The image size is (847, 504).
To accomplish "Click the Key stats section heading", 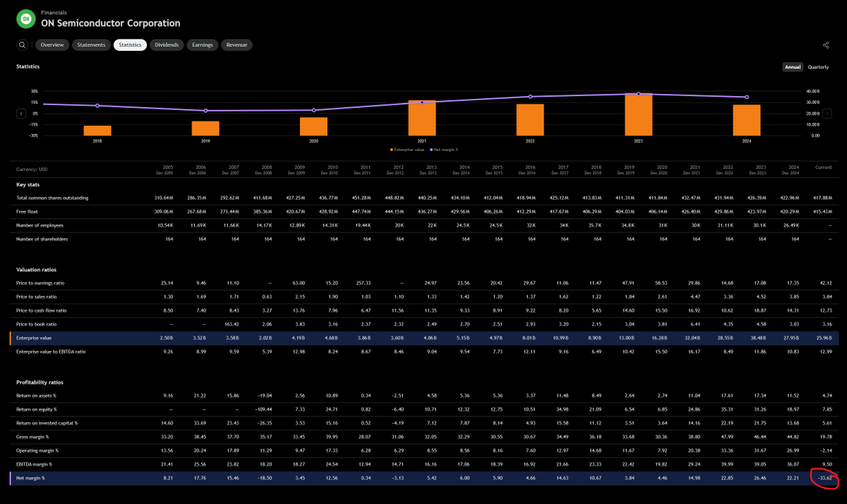I will pos(28,184).
